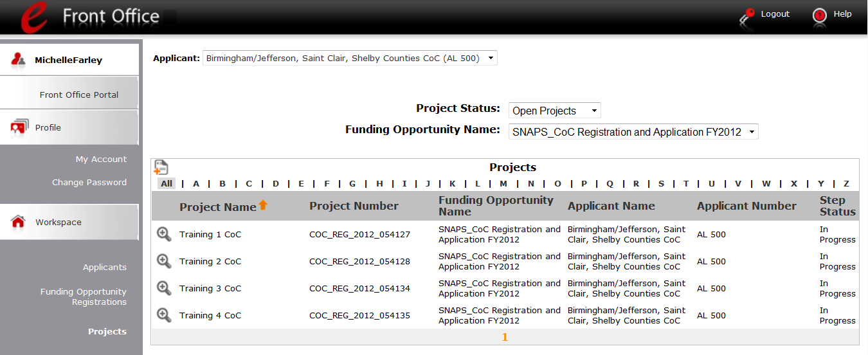868x355 pixels.
Task: Open the Funding Opportunity Name dropdown
Action: tap(633, 132)
